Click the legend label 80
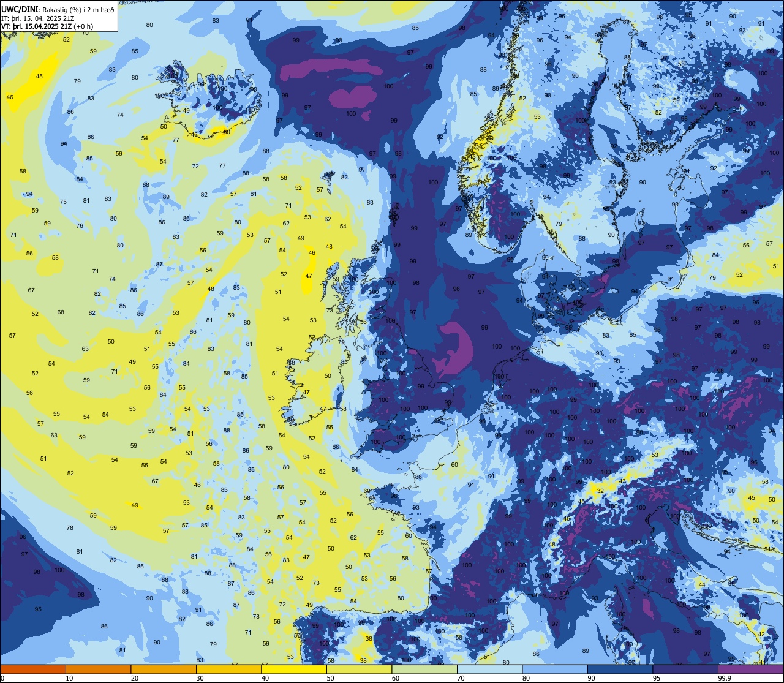 click(x=526, y=678)
